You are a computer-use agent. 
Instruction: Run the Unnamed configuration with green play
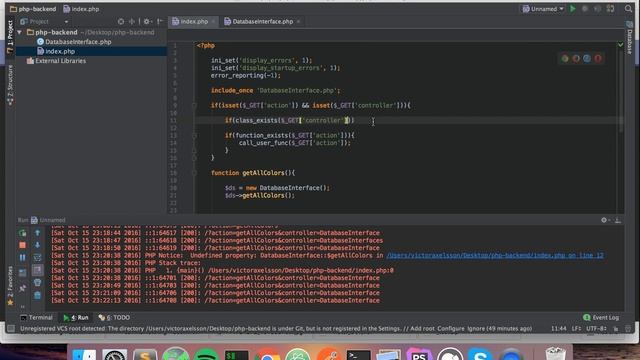(573, 9)
